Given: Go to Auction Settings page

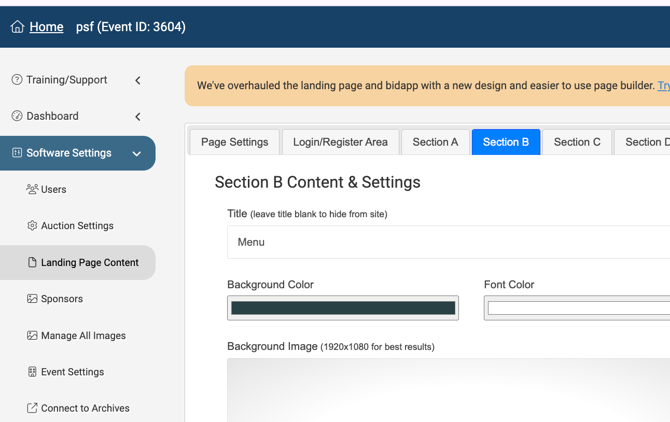Looking at the screenshot, I should 78,226.
